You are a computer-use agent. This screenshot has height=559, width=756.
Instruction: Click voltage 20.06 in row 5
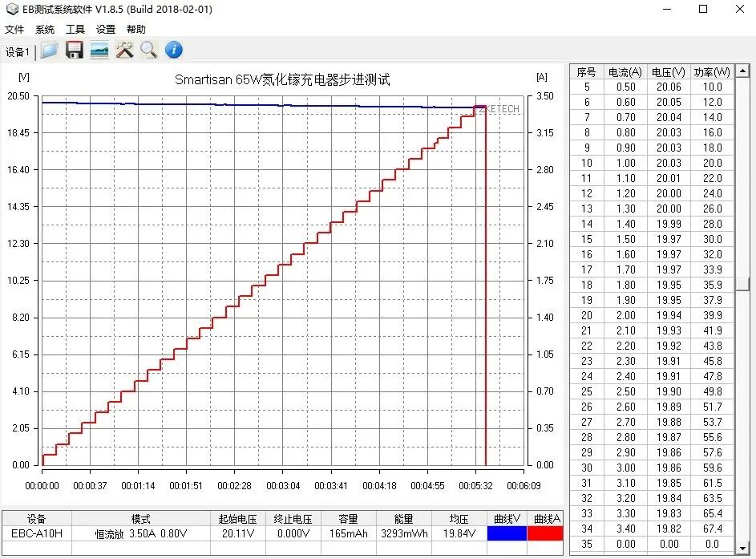[669, 87]
